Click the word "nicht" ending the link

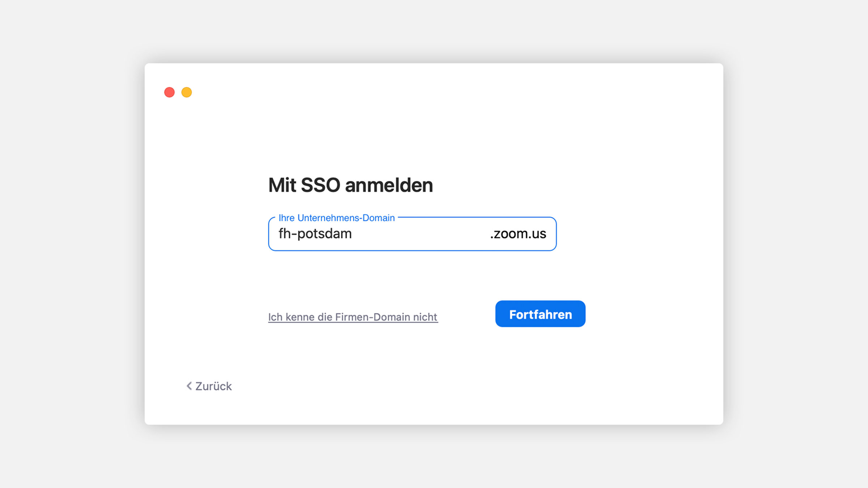(x=425, y=317)
